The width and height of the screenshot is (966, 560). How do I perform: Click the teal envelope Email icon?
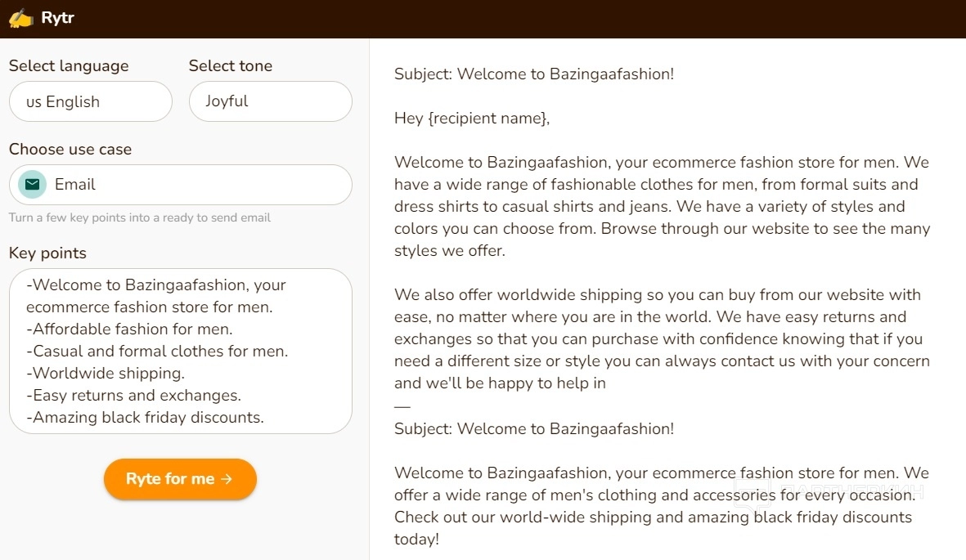tap(32, 185)
